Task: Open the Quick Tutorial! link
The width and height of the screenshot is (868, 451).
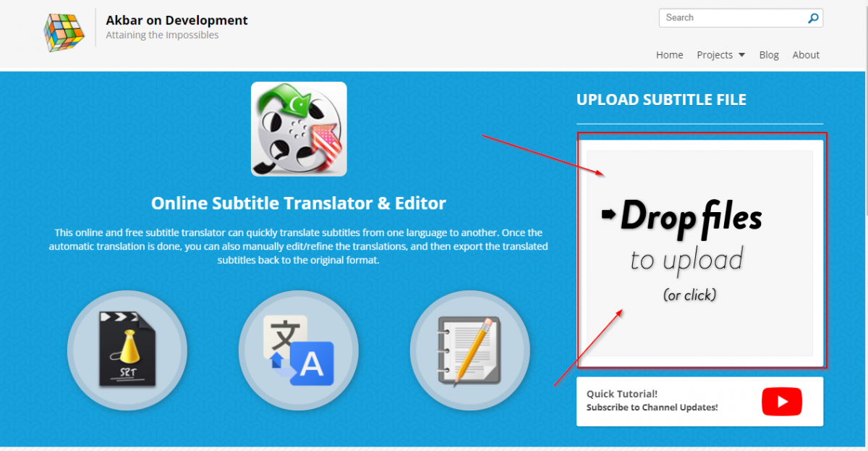Action: click(622, 394)
